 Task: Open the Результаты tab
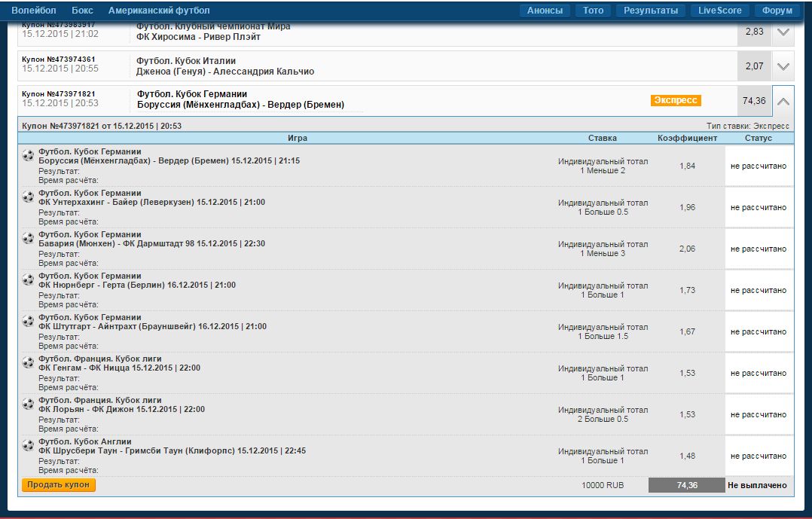(651, 11)
